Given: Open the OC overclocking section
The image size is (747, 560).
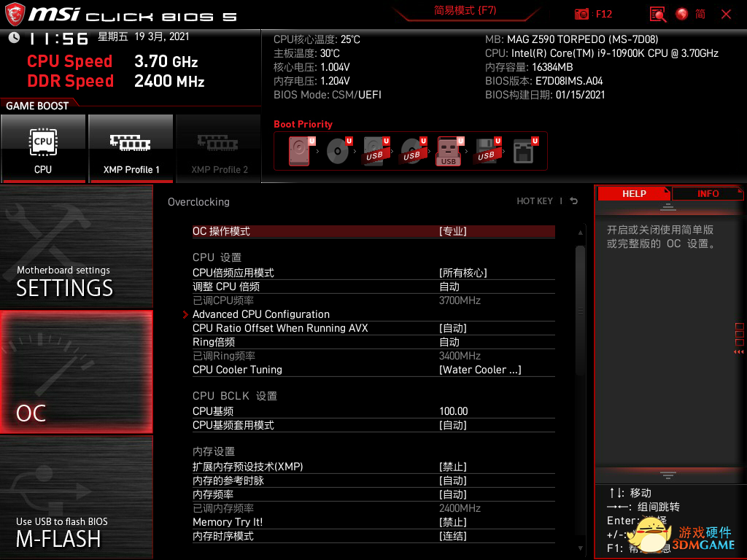Looking at the screenshot, I should point(76,372).
